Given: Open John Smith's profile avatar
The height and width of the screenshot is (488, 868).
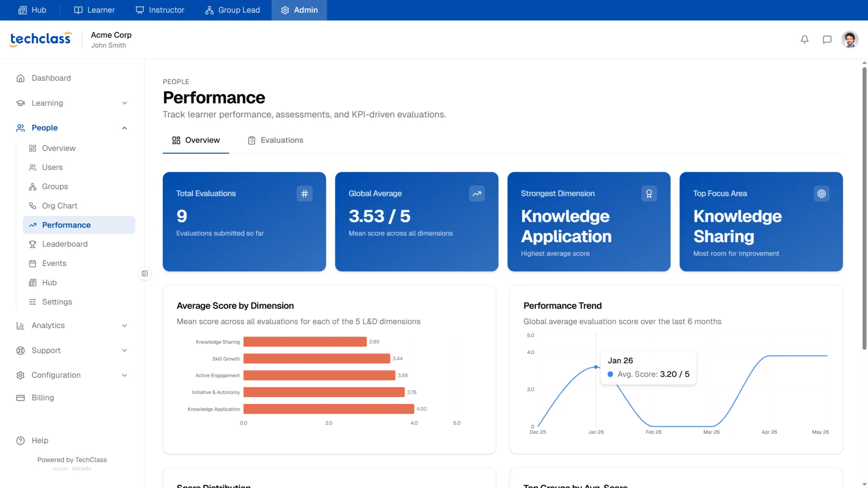Looking at the screenshot, I should coord(850,40).
